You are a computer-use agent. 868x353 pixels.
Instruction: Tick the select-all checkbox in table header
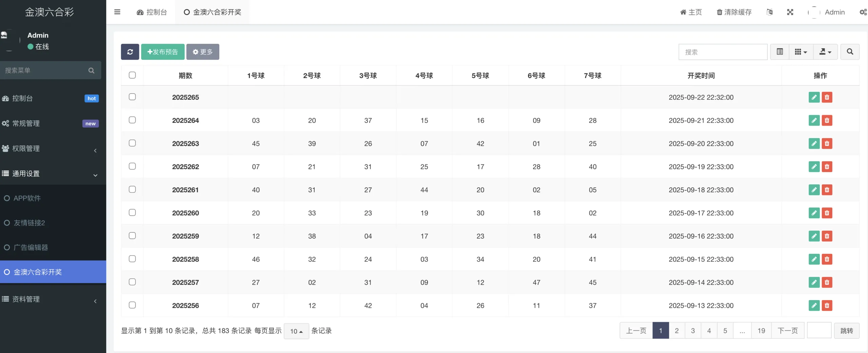tap(132, 75)
